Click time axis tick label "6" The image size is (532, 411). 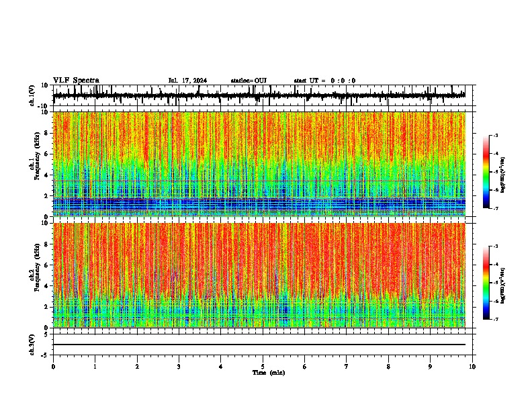click(305, 367)
